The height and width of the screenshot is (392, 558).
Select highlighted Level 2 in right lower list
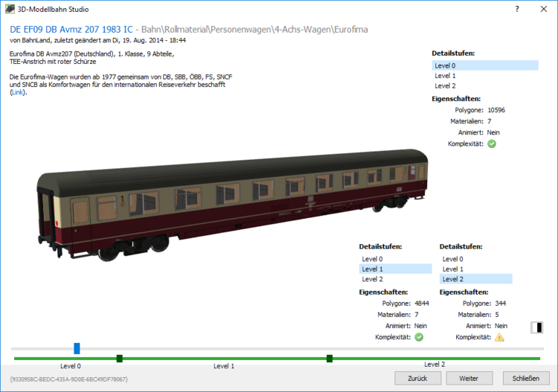tap(476, 279)
